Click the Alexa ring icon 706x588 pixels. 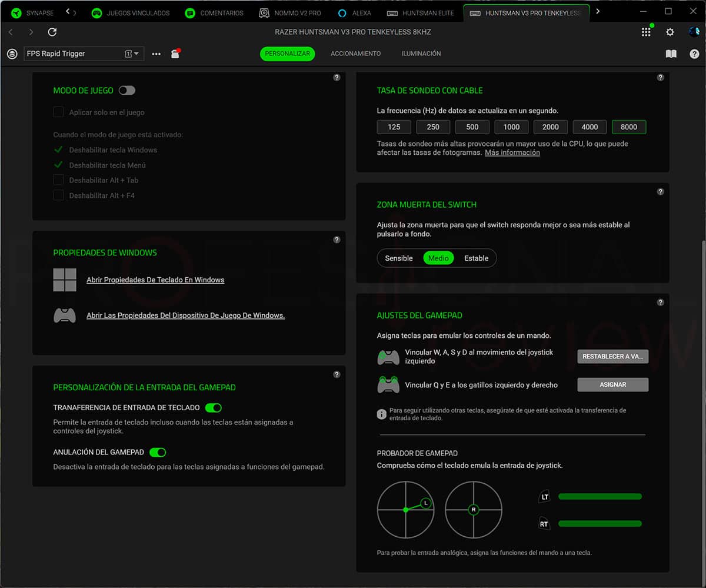pos(342,13)
